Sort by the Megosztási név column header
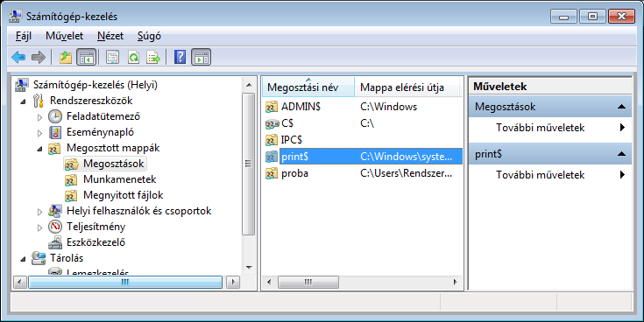Image resolution: width=644 pixels, height=322 pixels. (308, 87)
